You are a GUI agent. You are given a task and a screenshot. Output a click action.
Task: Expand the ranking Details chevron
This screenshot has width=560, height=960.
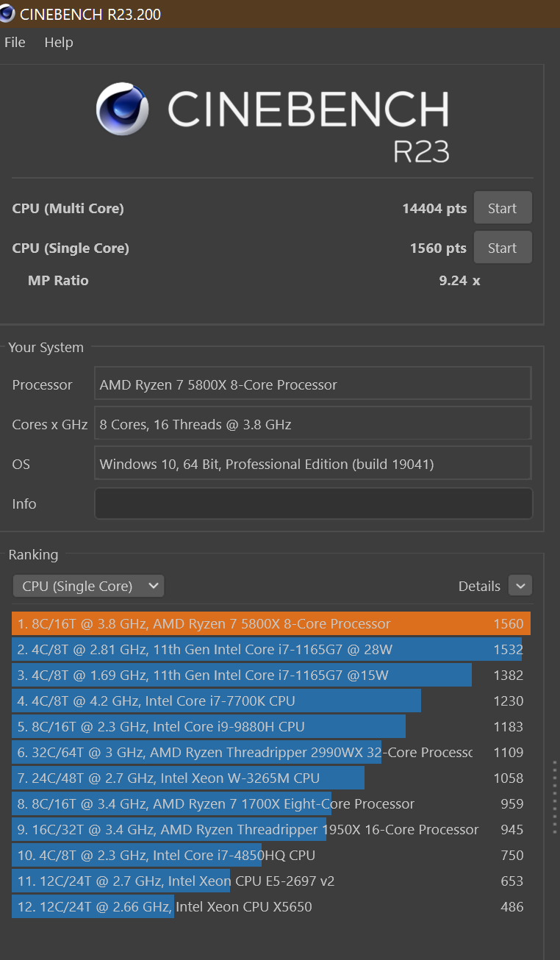coord(520,586)
